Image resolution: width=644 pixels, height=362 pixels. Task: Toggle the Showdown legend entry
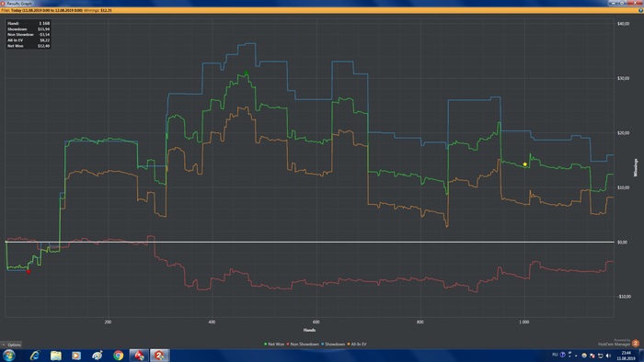click(333, 345)
